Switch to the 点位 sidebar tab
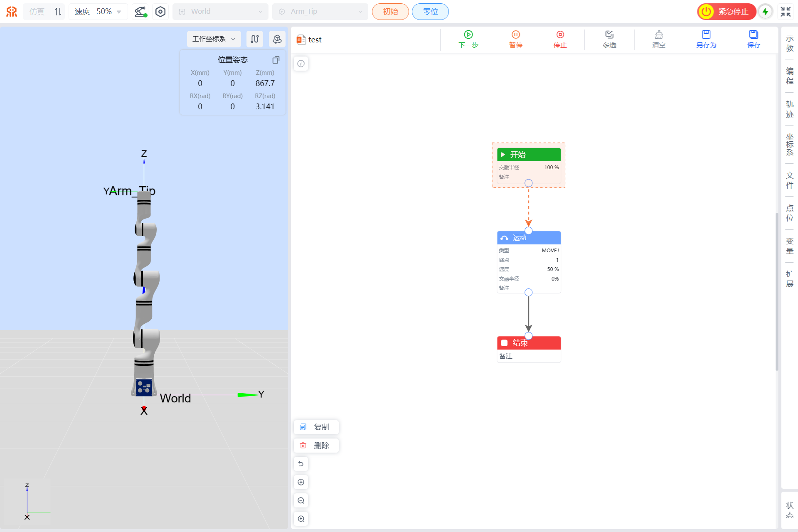Viewport: 798px width, 532px height. pos(789,213)
